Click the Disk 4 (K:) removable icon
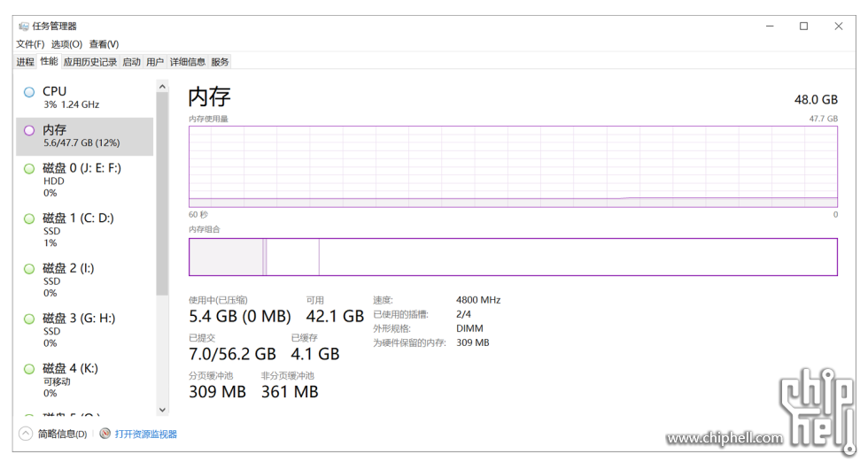The width and height of the screenshot is (868, 469). coord(29,369)
